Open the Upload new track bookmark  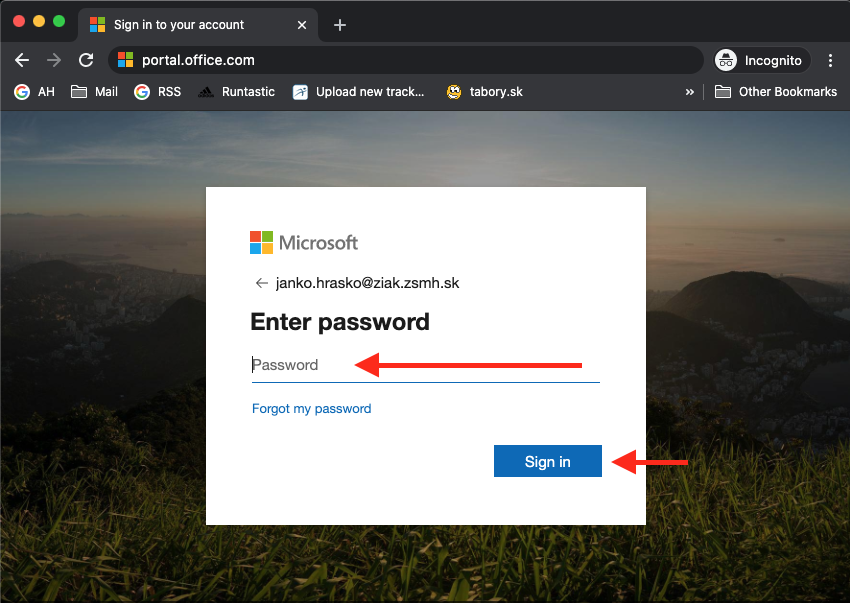pyautogui.click(x=359, y=92)
